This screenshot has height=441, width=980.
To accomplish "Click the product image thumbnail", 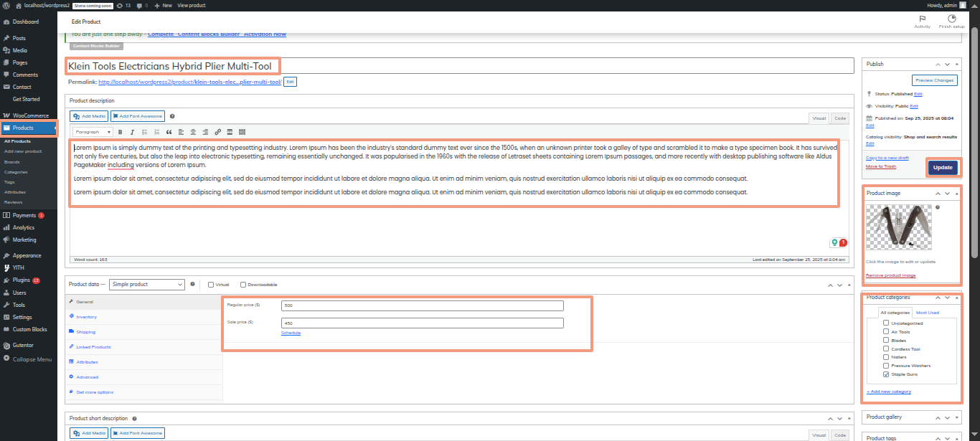I will pyautogui.click(x=899, y=227).
